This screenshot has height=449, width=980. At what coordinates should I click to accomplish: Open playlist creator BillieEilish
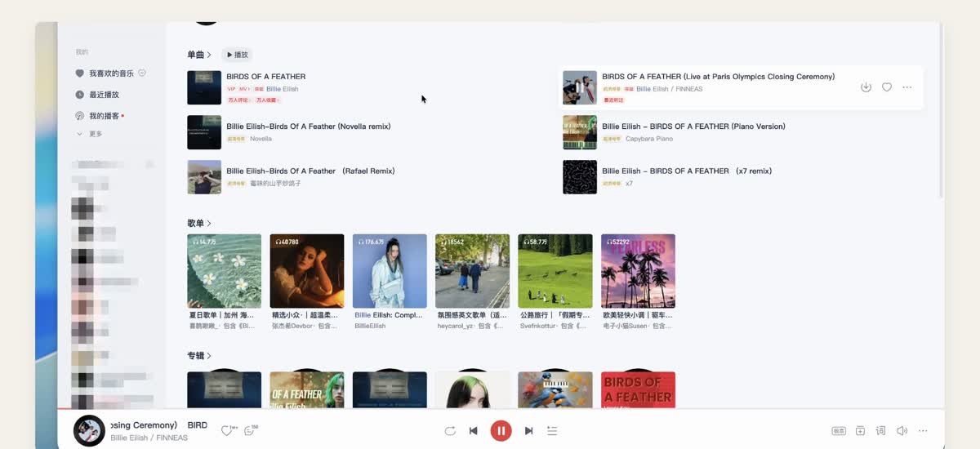coord(370,326)
